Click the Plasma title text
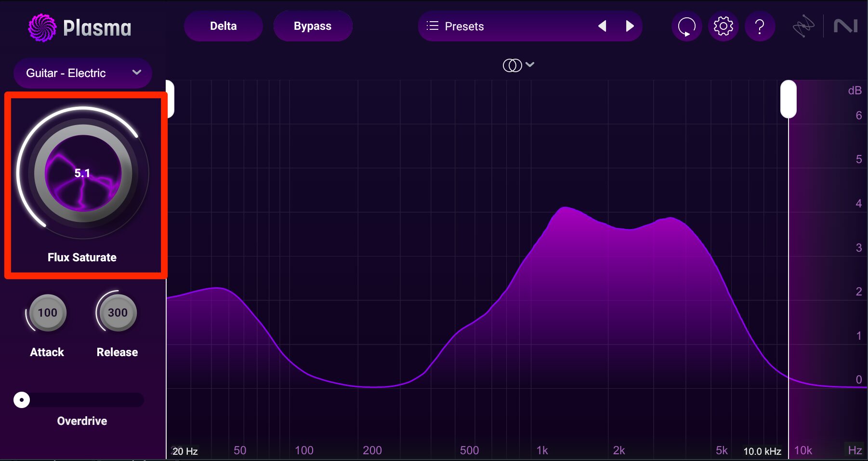 [x=97, y=28]
